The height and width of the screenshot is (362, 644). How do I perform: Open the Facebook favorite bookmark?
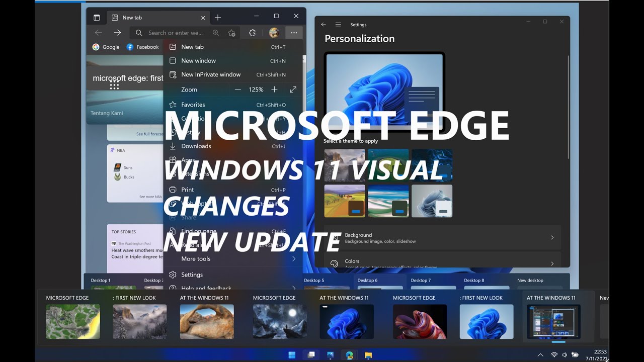click(142, 47)
